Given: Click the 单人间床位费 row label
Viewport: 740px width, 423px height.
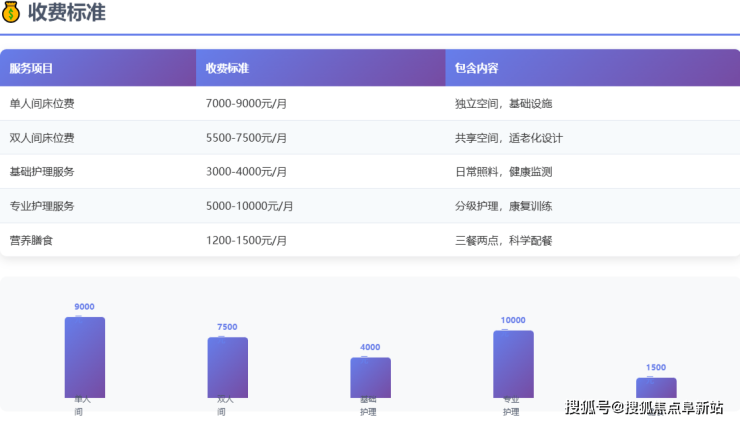Looking at the screenshot, I should tap(41, 104).
